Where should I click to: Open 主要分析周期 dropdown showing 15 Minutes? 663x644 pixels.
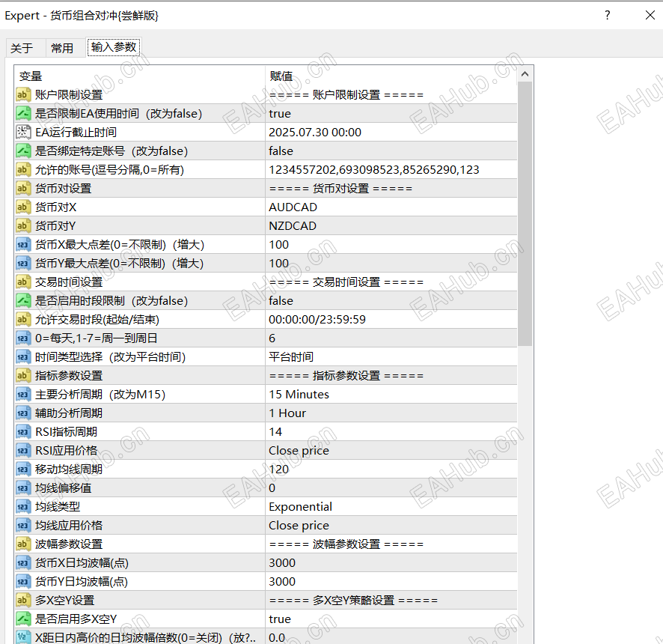point(391,394)
